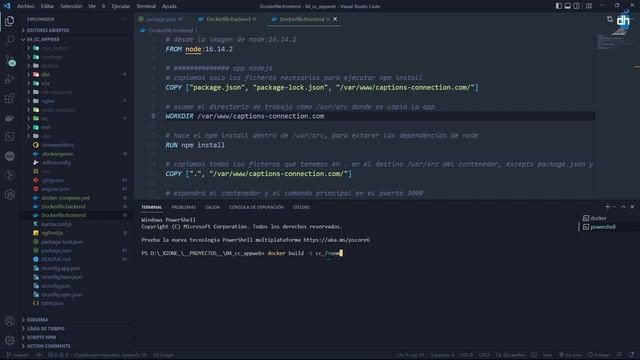The height and width of the screenshot is (360, 640).
Task: Open Explorer more actions ellipsis
Action: pos(124,19)
